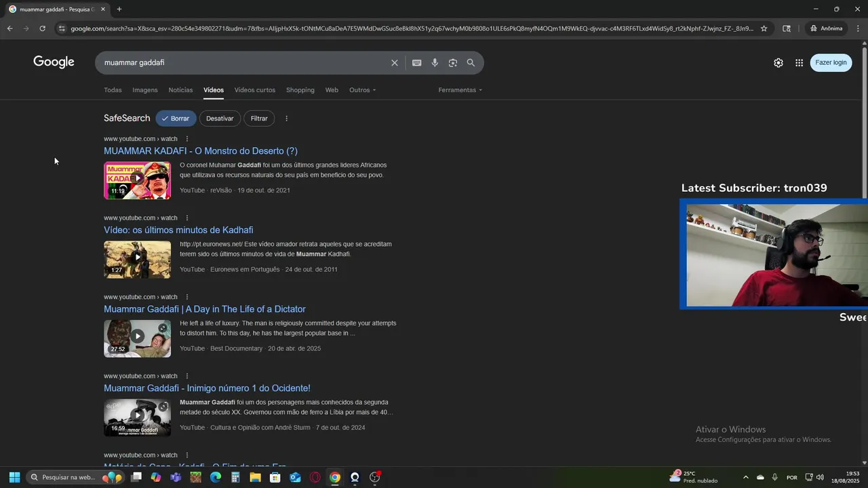Open Google Lens image search
Screen dimensions: 868x488
pos(453,62)
